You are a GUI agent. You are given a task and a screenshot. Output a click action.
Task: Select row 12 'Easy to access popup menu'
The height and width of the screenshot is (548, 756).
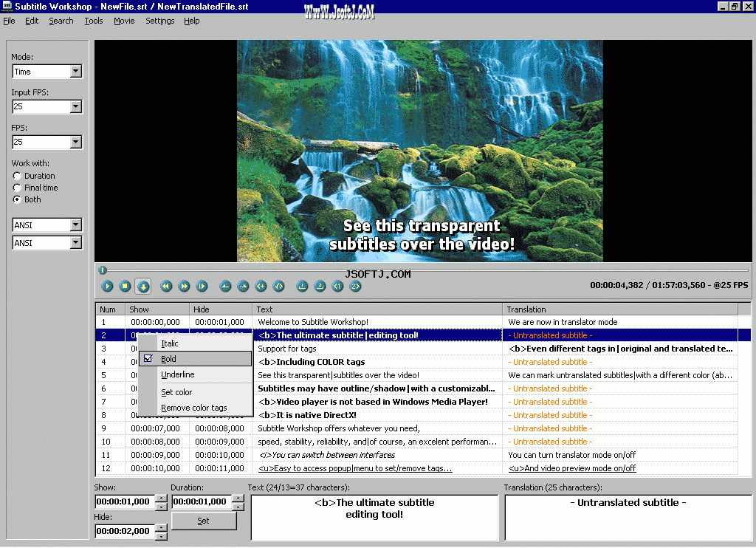pyautogui.click(x=416, y=468)
